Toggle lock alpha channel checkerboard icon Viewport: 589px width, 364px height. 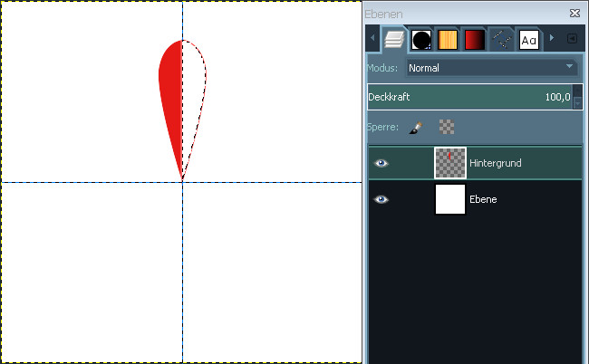(x=446, y=128)
